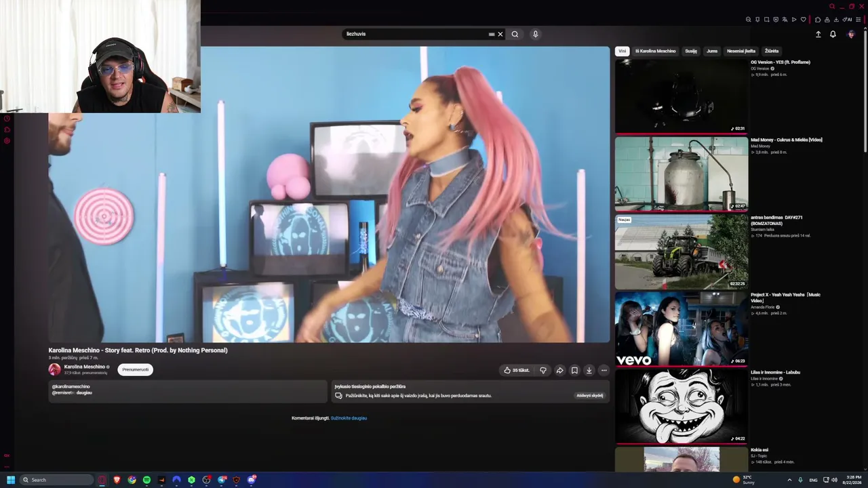The image size is (868, 488).
Task: Select the "Jums" filter chip
Action: click(x=712, y=51)
